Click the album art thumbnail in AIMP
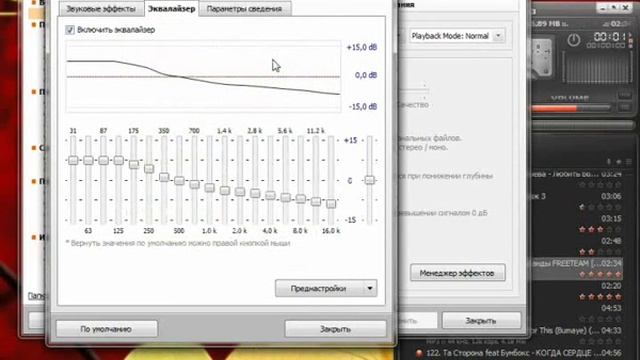 click(x=543, y=58)
